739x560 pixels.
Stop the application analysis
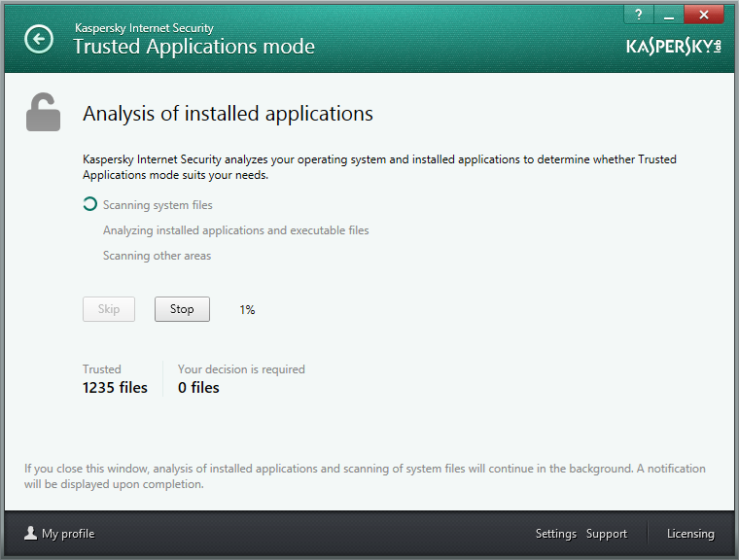182,309
